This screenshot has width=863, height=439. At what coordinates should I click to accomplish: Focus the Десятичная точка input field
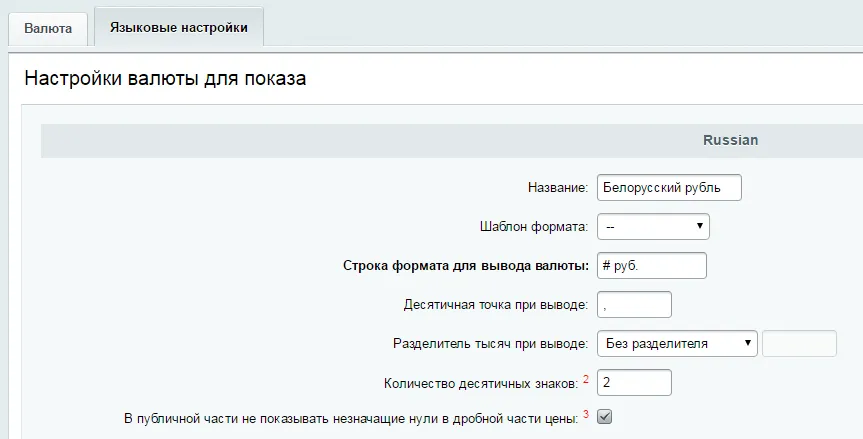click(x=634, y=304)
